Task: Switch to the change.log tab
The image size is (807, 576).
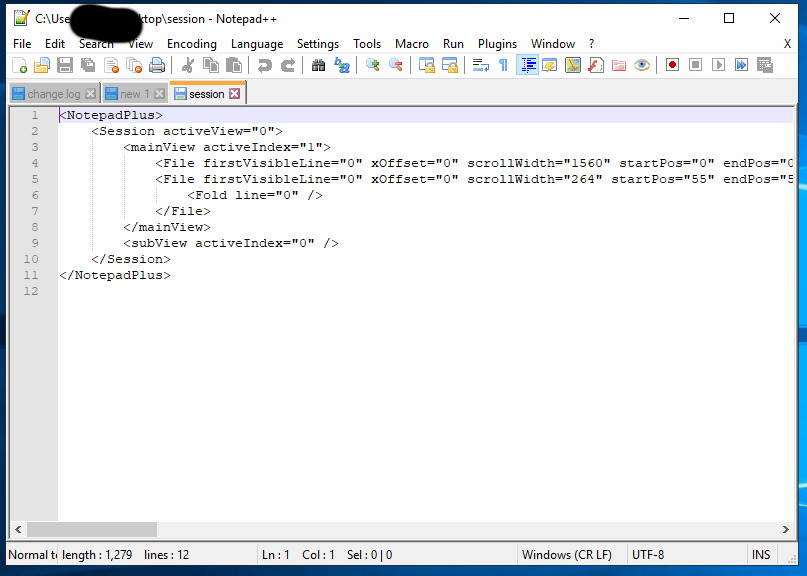Action: (48, 93)
